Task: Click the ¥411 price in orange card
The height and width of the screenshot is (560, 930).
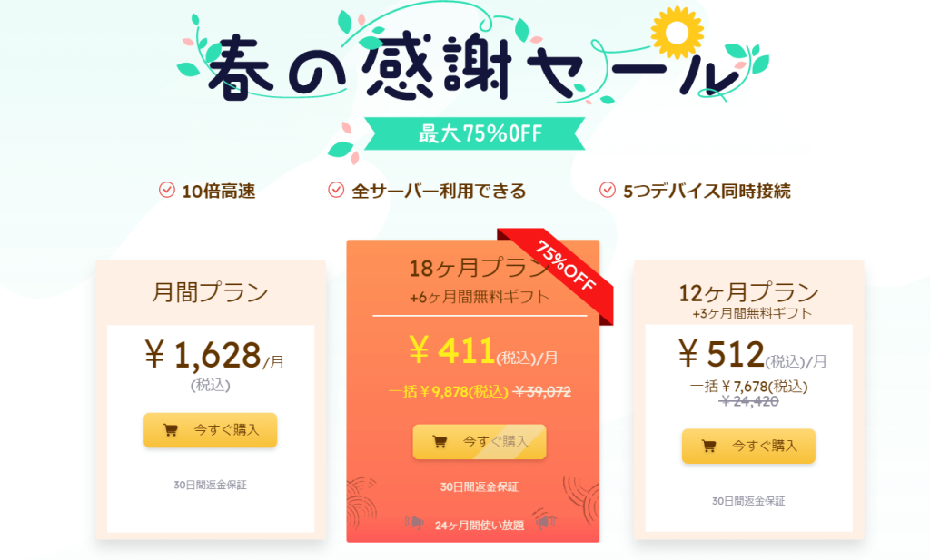Action: point(451,350)
